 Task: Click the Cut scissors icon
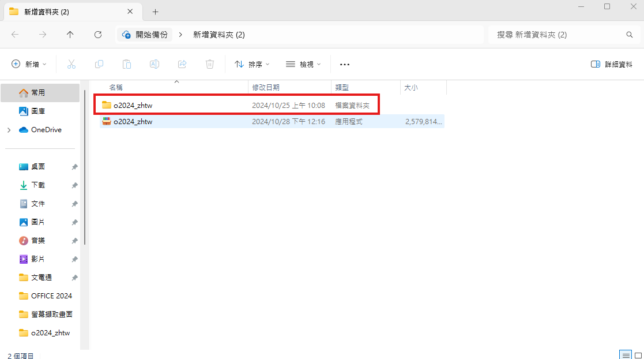(71, 64)
